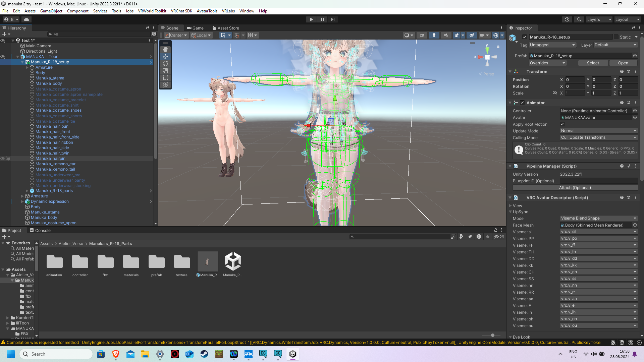
Task: Open the cloud services icon
Action: click(26, 19)
